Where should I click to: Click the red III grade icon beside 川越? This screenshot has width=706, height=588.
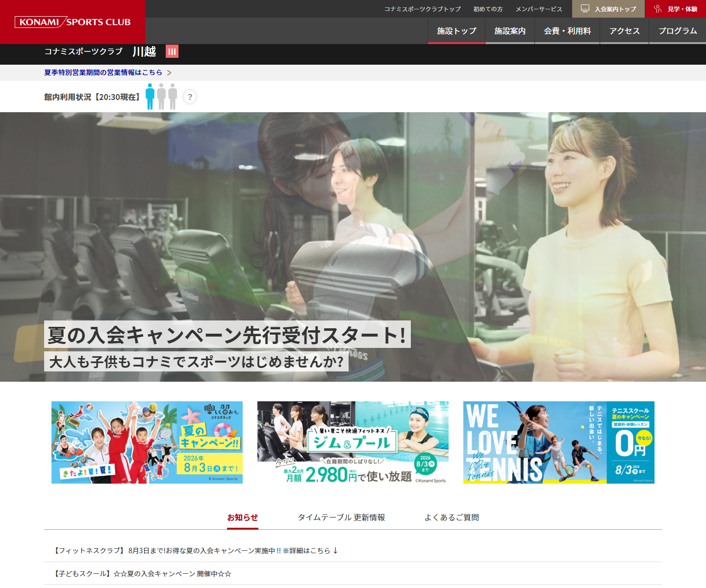(172, 51)
